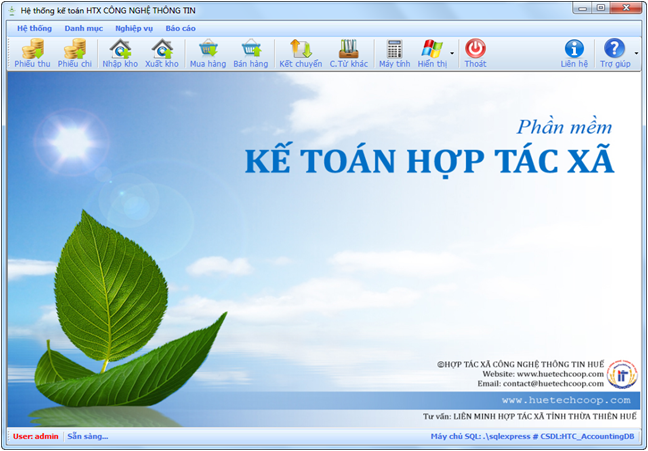Launch the Bán hàng sales screen
This screenshot has height=451, width=648.
click(251, 53)
